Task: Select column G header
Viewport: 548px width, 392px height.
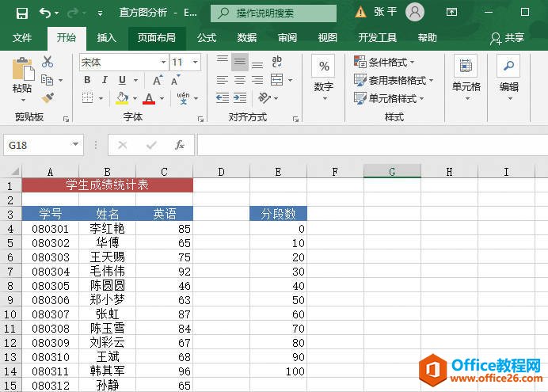Action: pos(392,172)
